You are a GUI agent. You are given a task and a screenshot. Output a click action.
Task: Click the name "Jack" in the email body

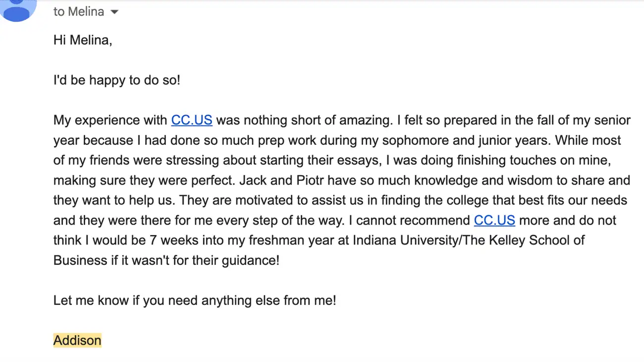pyautogui.click(x=253, y=180)
